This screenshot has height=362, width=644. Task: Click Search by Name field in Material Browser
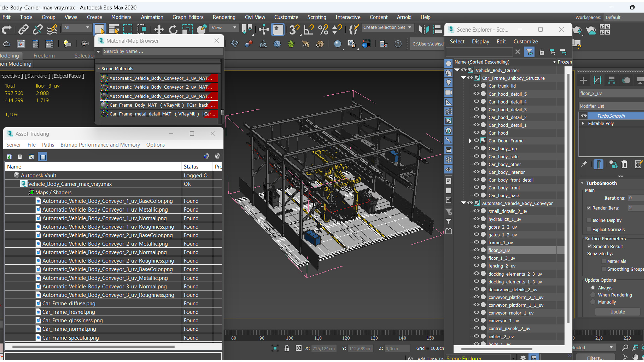coord(162,51)
